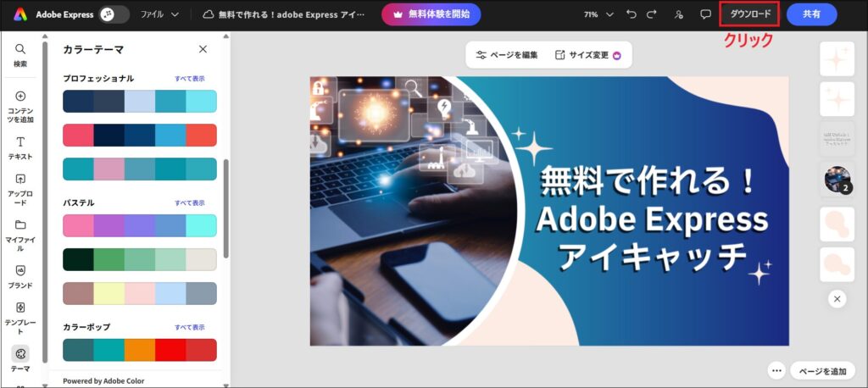Open the ファイル menu
This screenshot has height=388, width=868.
click(159, 14)
